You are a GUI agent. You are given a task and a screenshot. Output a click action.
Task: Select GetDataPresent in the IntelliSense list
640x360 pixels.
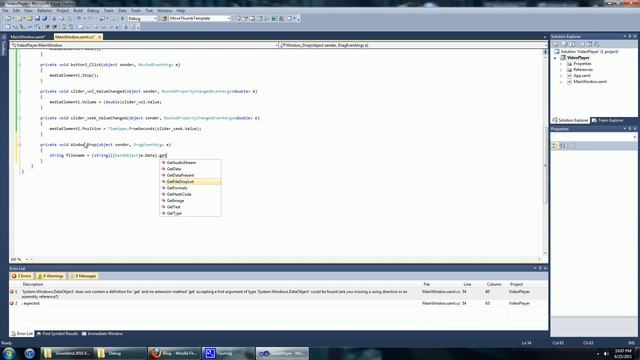pos(191,175)
